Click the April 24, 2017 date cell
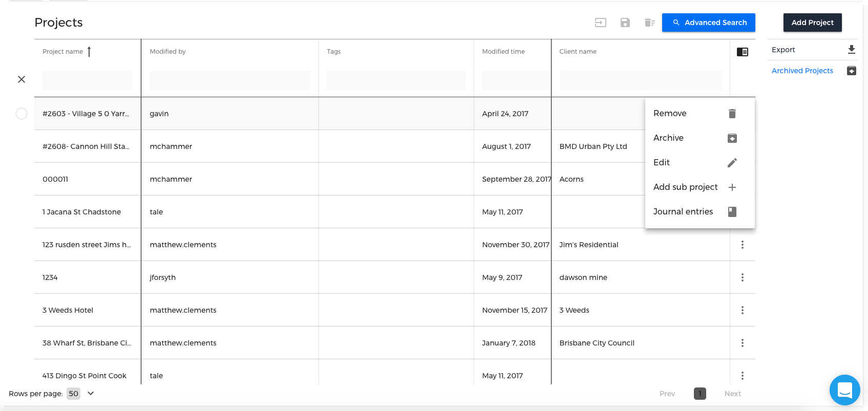 tap(505, 114)
